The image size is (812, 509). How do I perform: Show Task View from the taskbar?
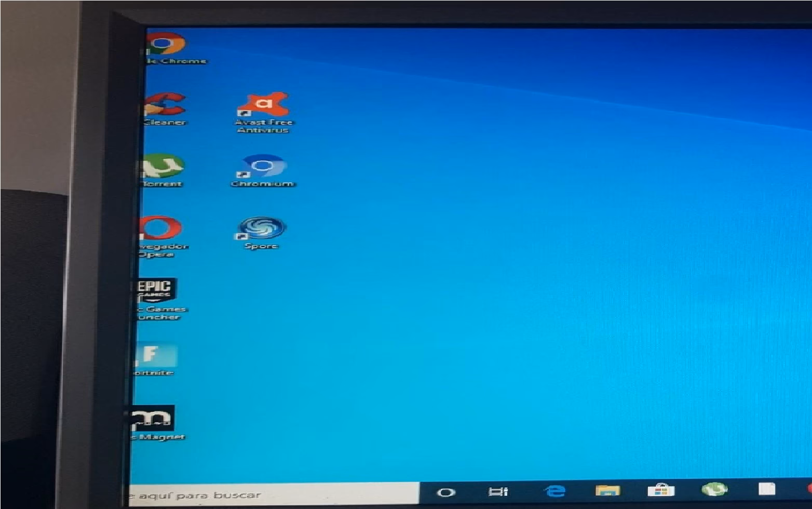pyautogui.click(x=498, y=491)
